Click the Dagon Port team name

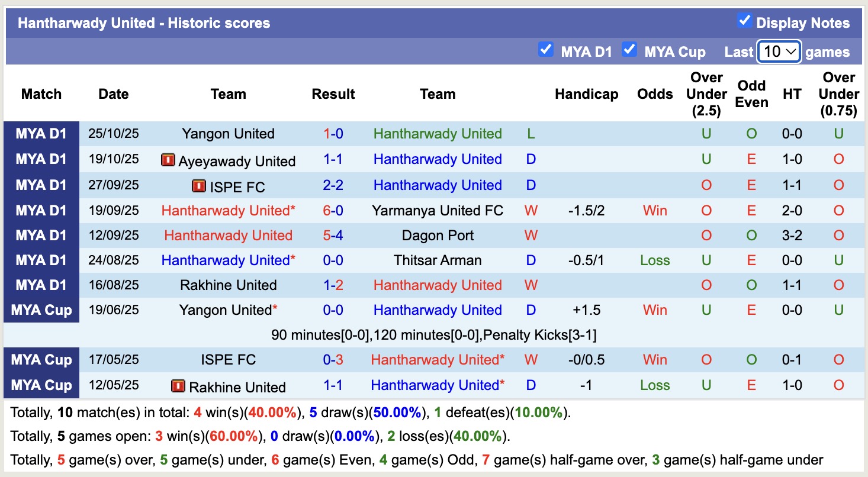(438, 235)
